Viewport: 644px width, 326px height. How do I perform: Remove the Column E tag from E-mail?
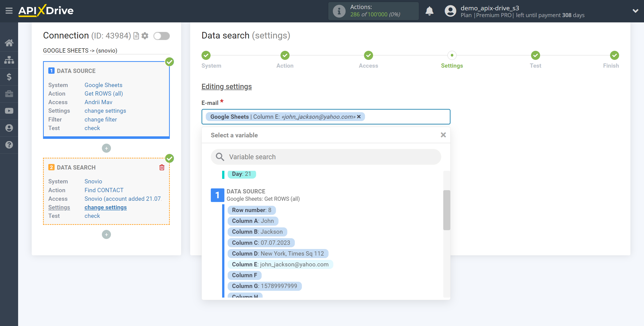point(359,117)
